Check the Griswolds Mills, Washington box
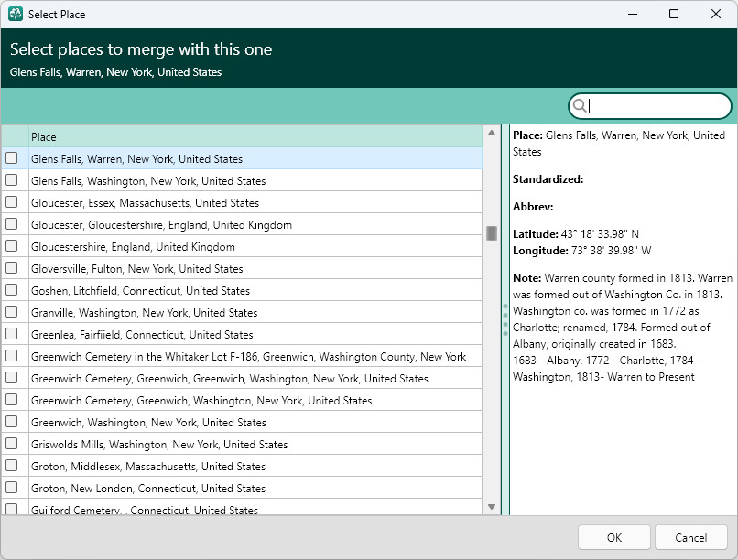This screenshot has height=560, width=738. (12, 444)
